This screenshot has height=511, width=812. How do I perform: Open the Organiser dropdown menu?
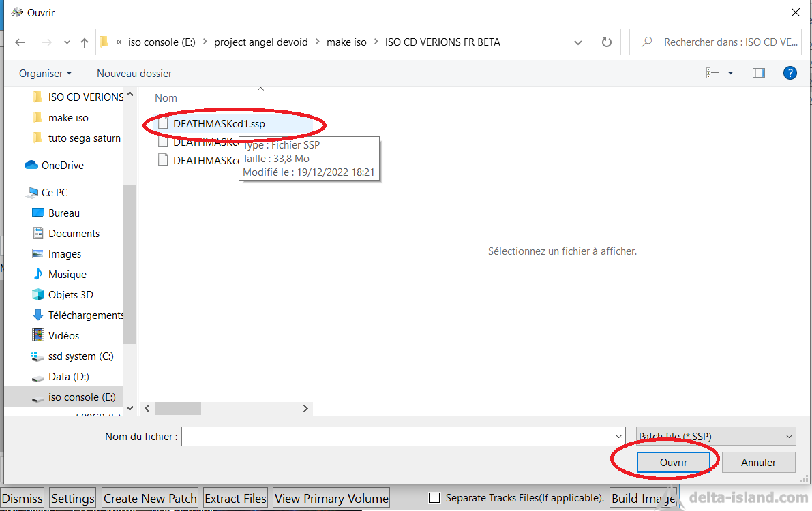pyautogui.click(x=45, y=73)
